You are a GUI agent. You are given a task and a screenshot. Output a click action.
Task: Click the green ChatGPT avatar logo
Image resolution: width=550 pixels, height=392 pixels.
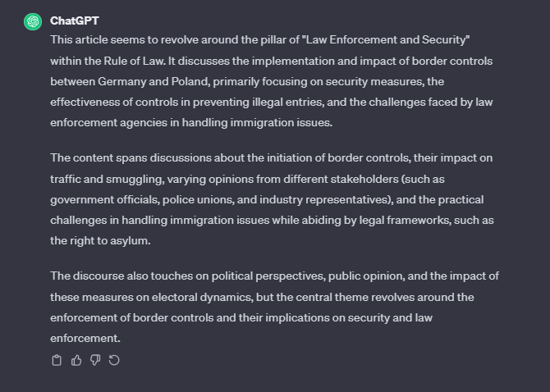[x=33, y=21]
